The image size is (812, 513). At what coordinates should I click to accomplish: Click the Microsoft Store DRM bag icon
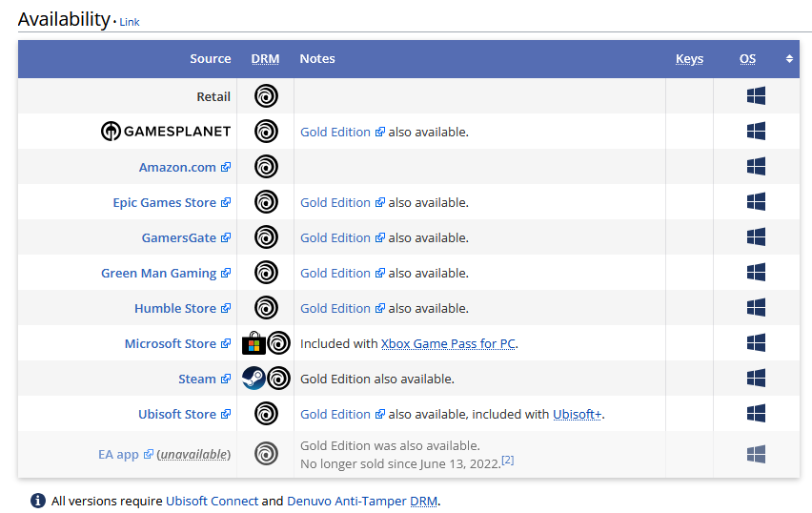point(254,343)
